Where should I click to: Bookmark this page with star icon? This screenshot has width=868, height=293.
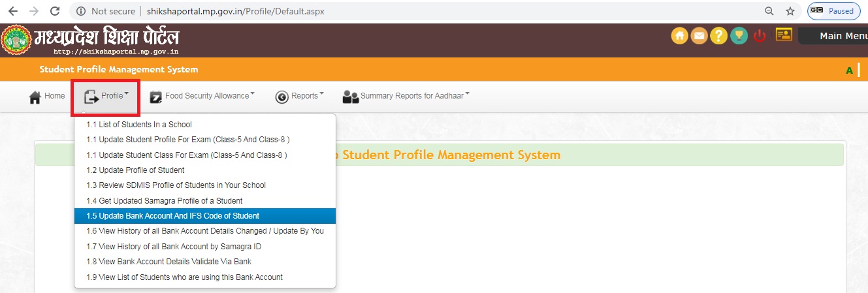[790, 11]
